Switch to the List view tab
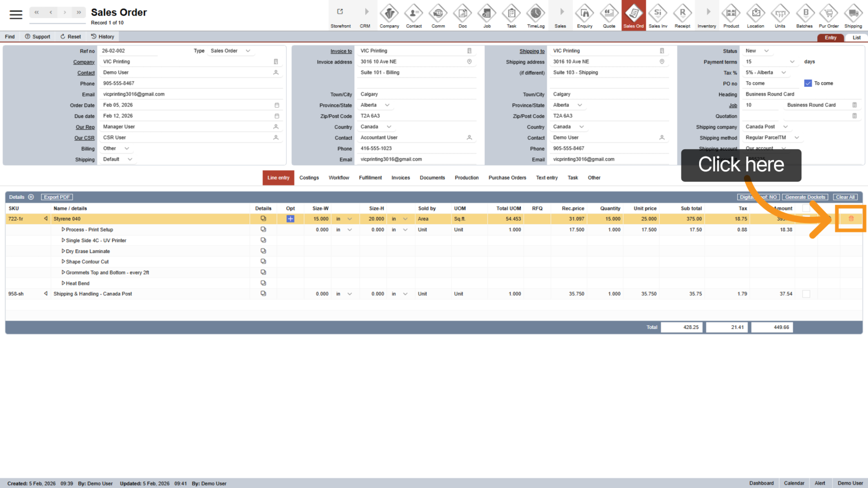868x488 pixels. click(856, 38)
